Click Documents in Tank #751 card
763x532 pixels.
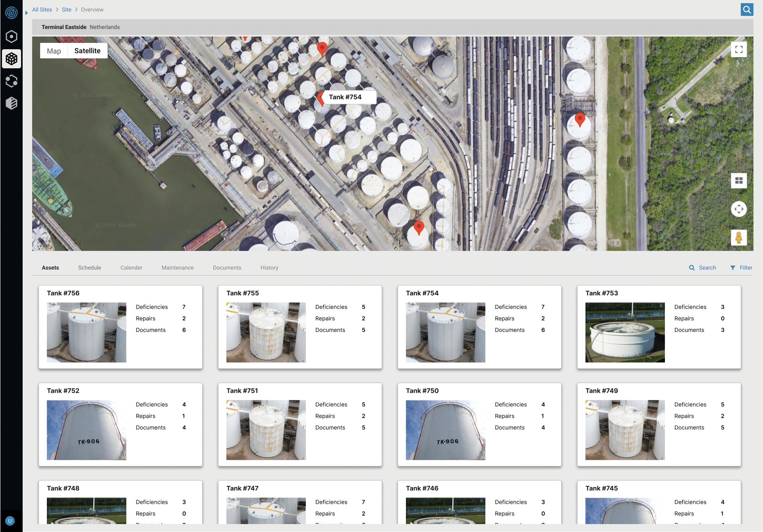[x=330, y=428]
